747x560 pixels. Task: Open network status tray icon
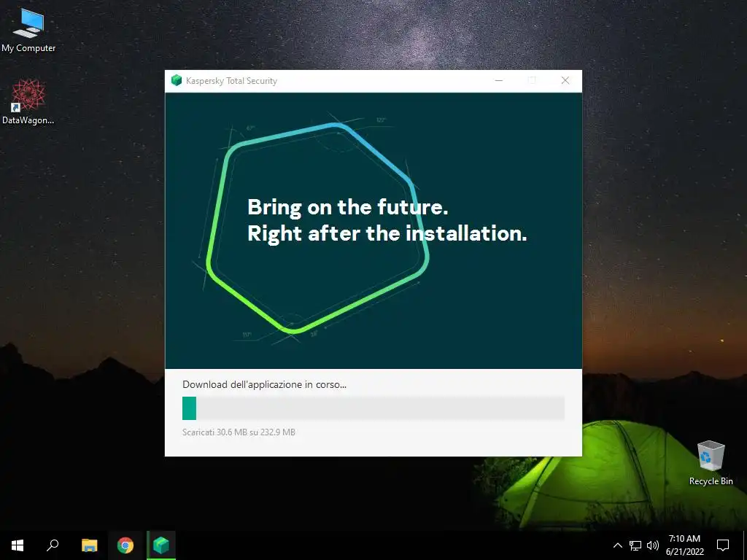635,545
